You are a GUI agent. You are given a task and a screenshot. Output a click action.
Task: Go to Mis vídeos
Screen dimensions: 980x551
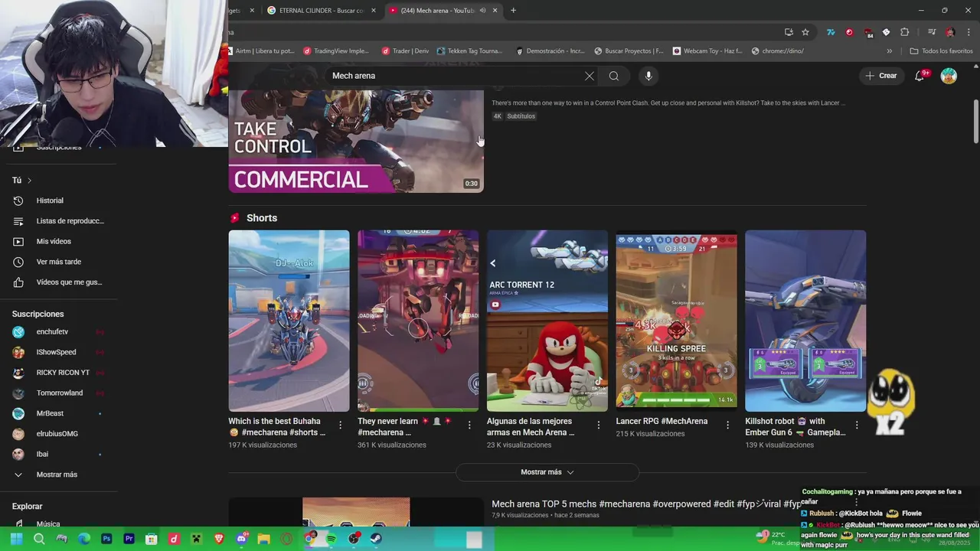[x=59, y=241]
